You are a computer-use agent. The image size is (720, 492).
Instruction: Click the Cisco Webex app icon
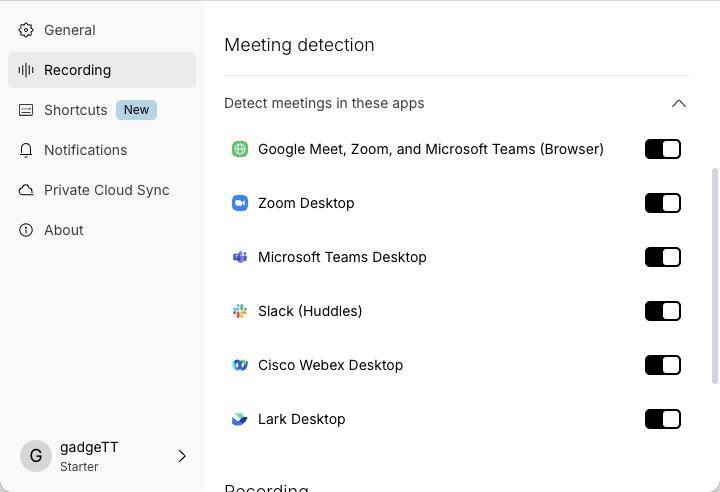(x=240, y=365)
